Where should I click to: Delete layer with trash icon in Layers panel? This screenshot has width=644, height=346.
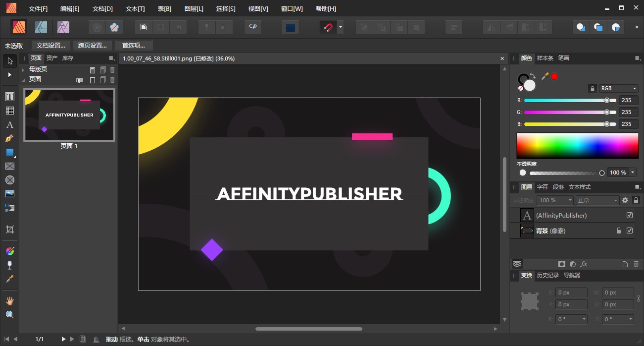[x=636, y=264]
